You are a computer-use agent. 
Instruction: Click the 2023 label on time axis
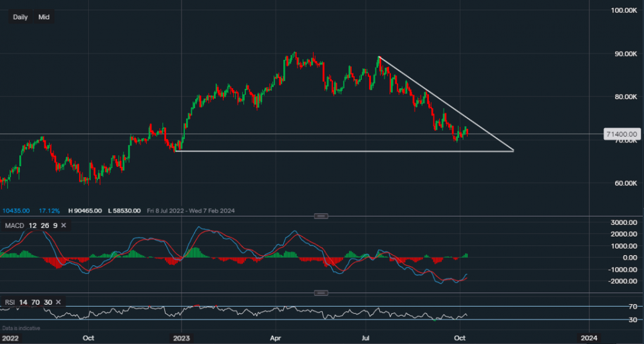pos(181,338)
